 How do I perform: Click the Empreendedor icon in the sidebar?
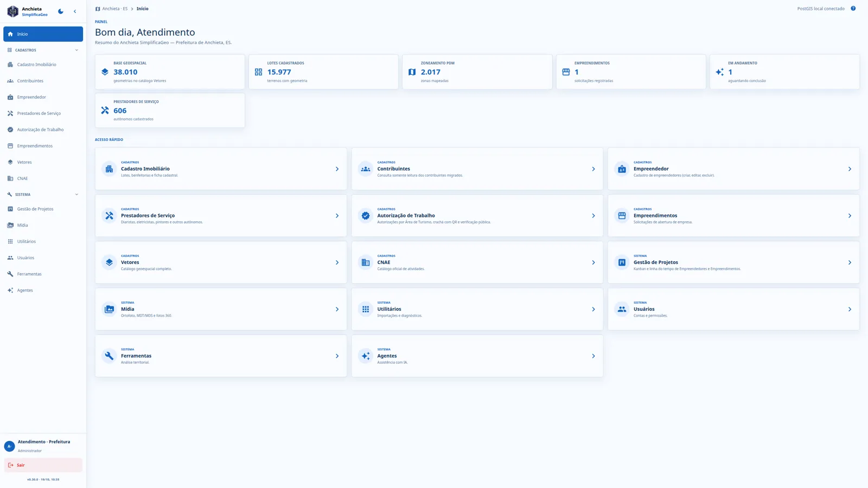point(10,97)
